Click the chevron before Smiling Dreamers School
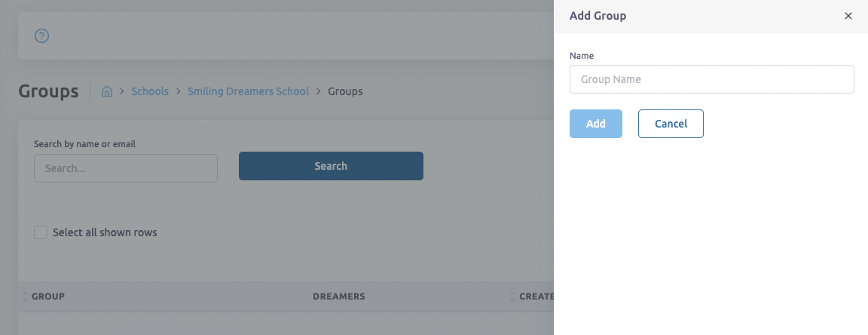868x335 pixels. (179, 91)
